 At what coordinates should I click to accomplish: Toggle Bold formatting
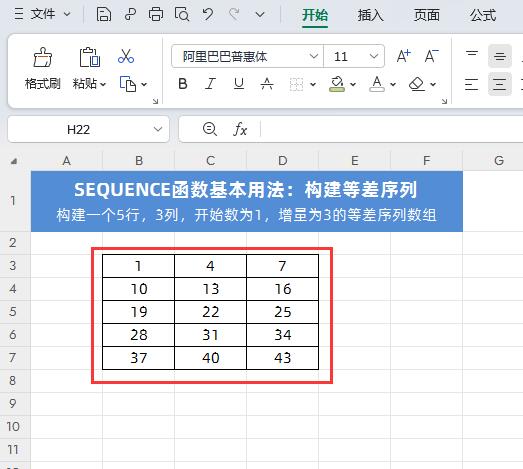[x=182, y=84]
